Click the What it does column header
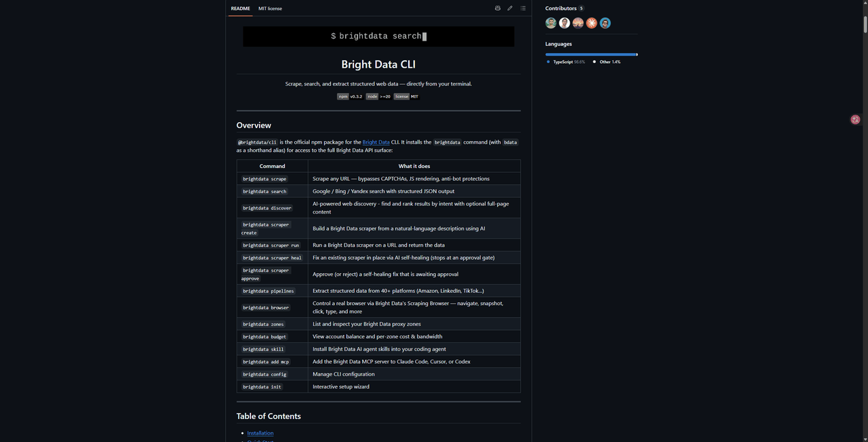868x442 pixels. (414, 166)
